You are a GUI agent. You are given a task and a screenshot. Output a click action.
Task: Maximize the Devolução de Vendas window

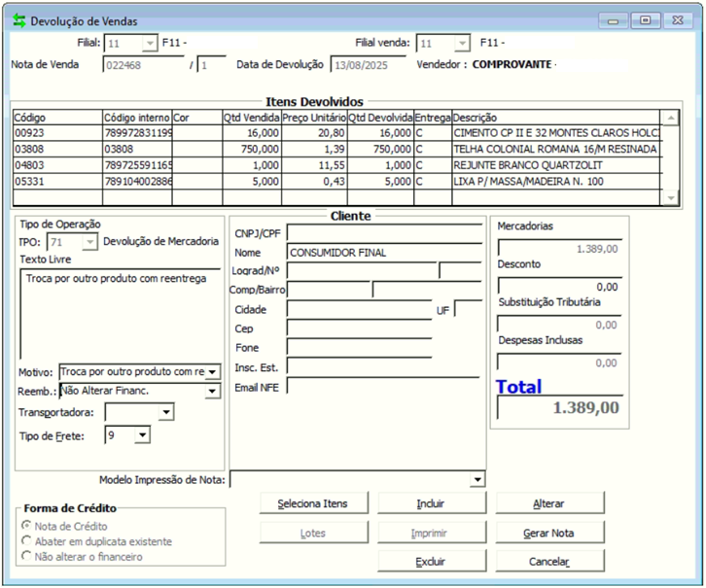(645, 20)
